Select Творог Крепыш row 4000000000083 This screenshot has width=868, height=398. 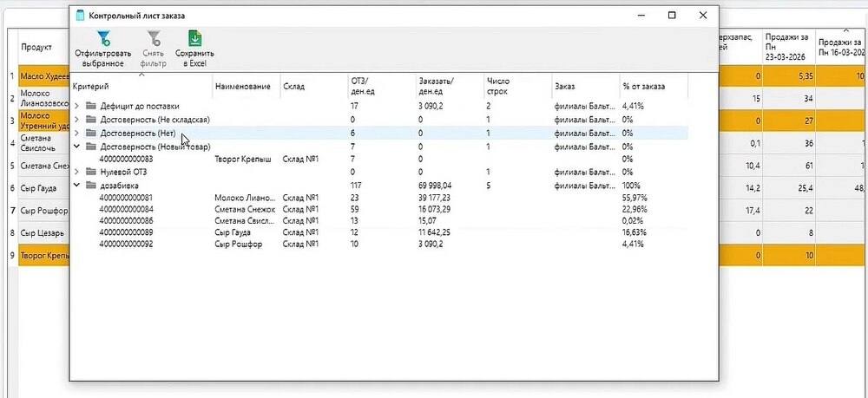tap(379, 160)
